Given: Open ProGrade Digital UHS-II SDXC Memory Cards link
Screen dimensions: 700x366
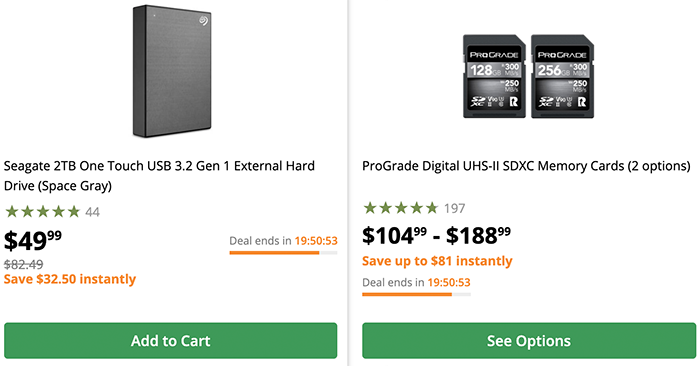Looking at the screenshot, I should pos(526,166).
